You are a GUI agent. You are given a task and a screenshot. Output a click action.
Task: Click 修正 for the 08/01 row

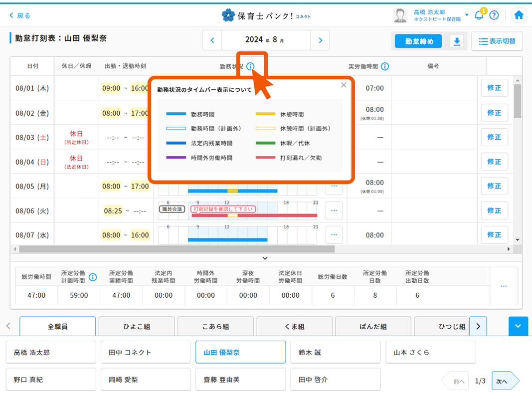tap(494, 88)
